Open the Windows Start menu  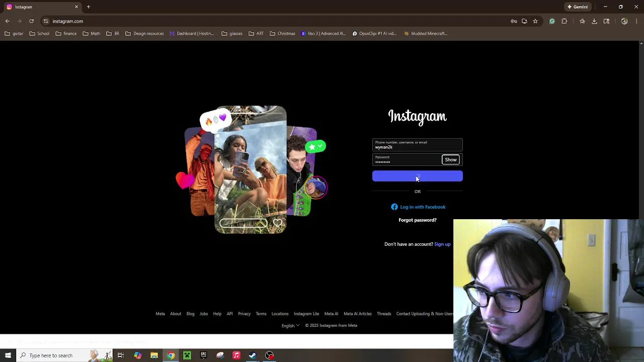point(8,355)
